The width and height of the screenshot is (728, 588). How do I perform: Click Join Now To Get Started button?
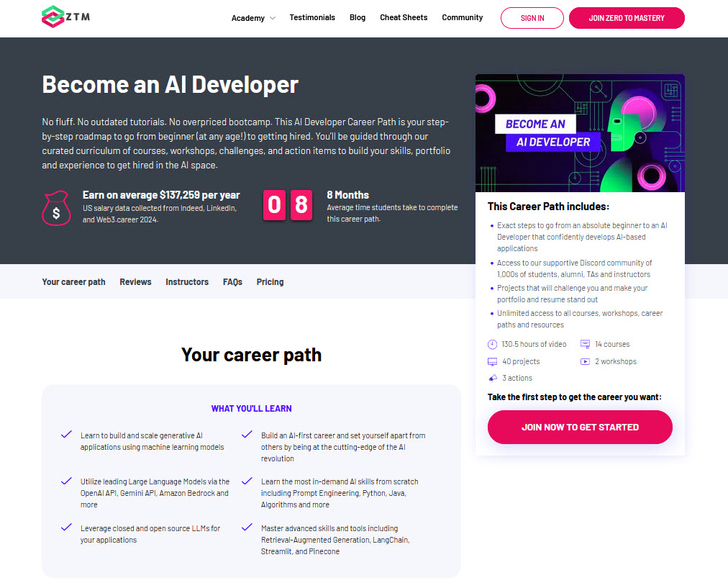[x=580, y=427]
